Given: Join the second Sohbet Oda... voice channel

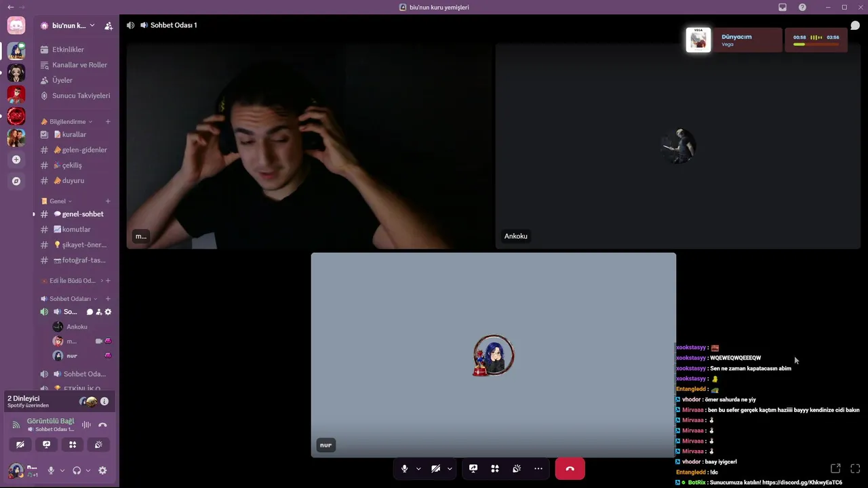Looking at the screenshot, I should tap(75, 374).
